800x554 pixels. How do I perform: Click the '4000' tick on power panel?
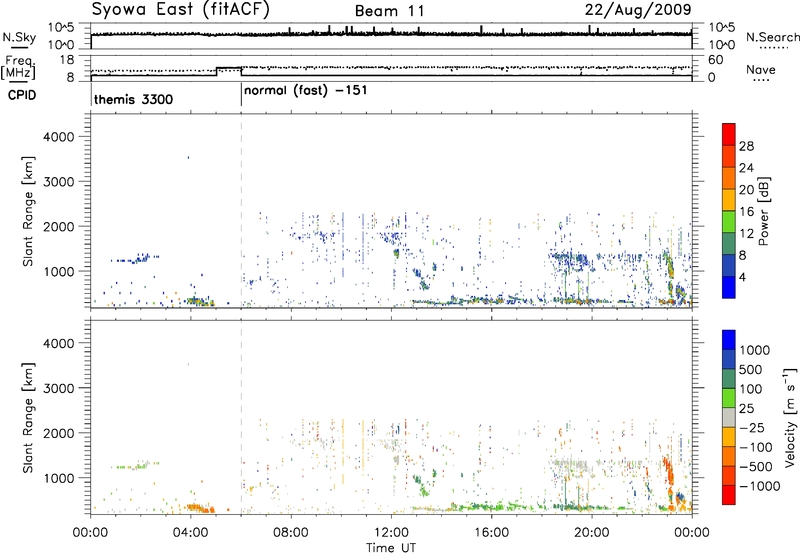[59, 137]
